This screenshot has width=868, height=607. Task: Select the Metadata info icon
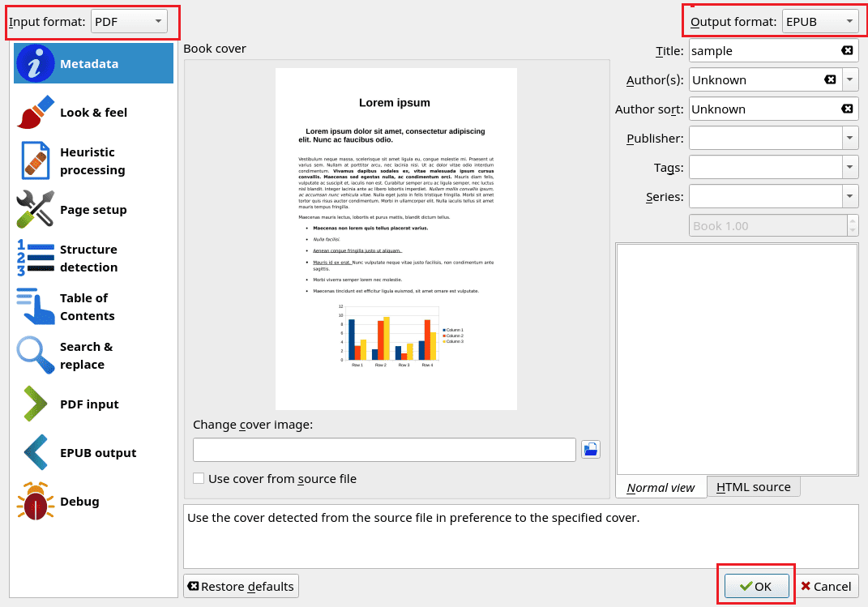point(36,64)
